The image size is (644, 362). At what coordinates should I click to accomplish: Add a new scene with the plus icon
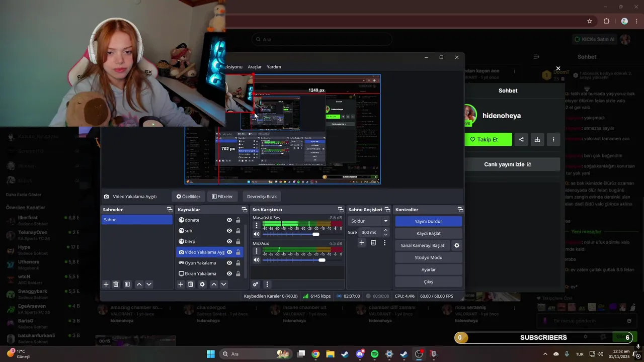coord(106,284)
